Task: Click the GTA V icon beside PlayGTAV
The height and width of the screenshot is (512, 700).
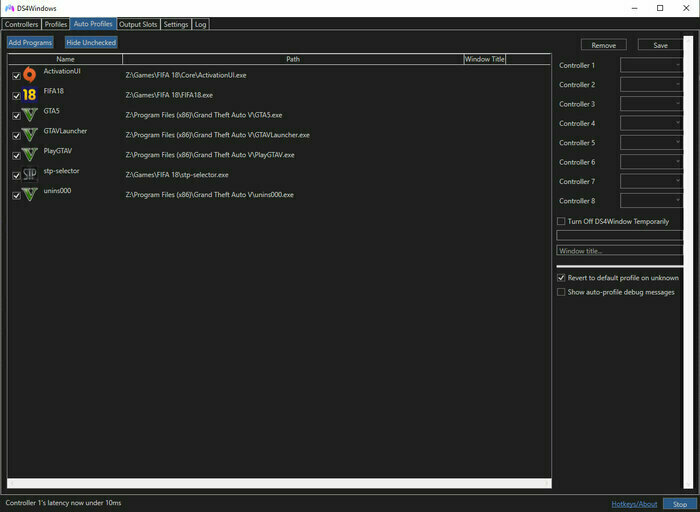Action: tap(29, 155)
